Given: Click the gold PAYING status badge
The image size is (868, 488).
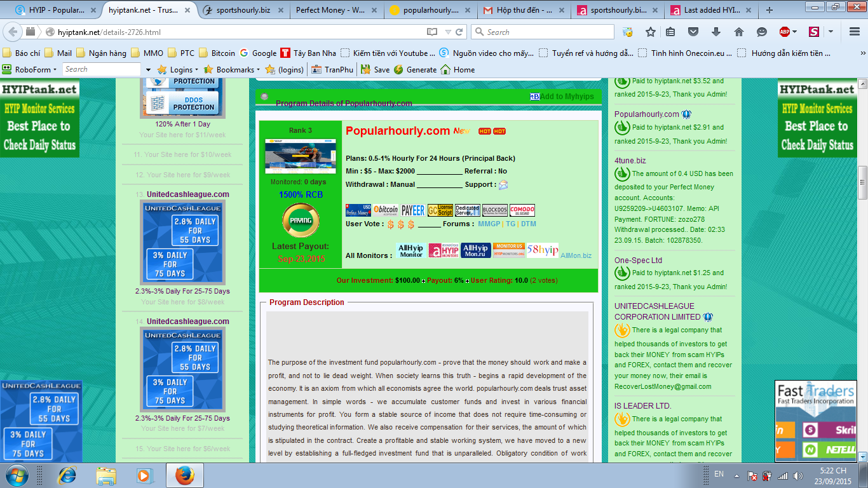Looking at the screenshot, I should coord(301,220).
